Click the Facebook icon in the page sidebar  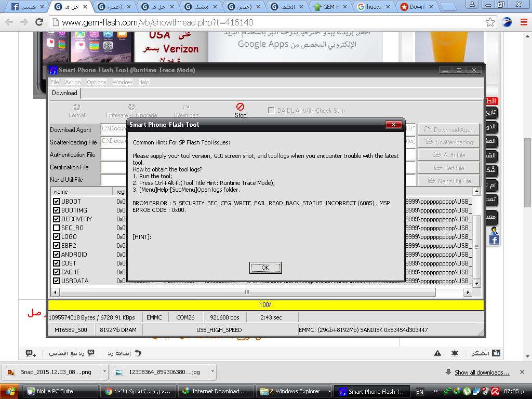tap(494, 240)
